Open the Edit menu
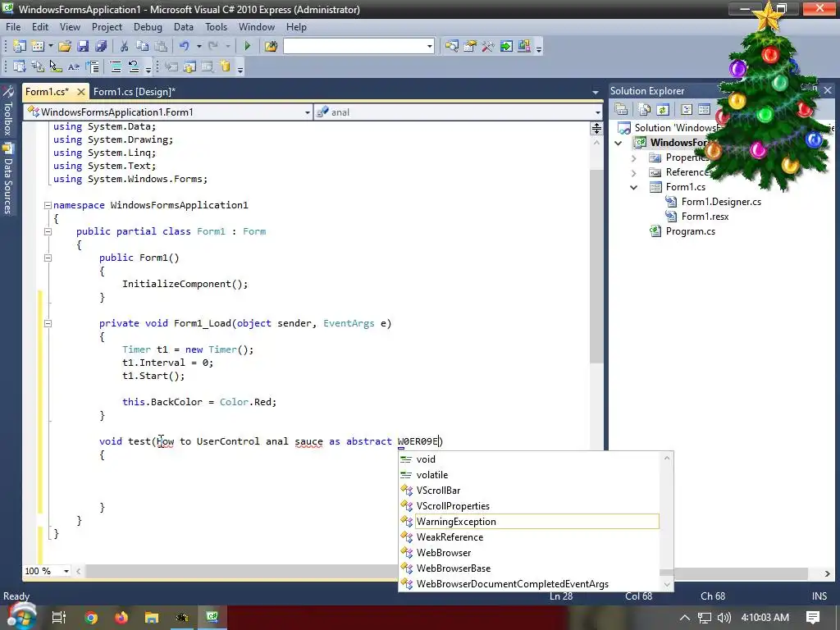This screenshot has width=840, height=630. [x=40, y=27]
